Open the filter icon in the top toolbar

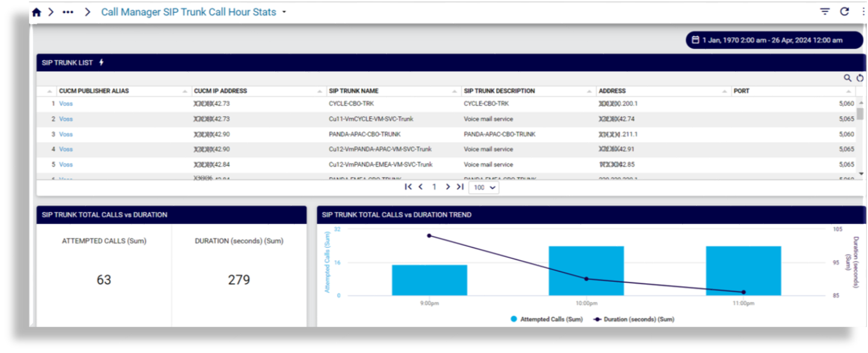[824, 11]
